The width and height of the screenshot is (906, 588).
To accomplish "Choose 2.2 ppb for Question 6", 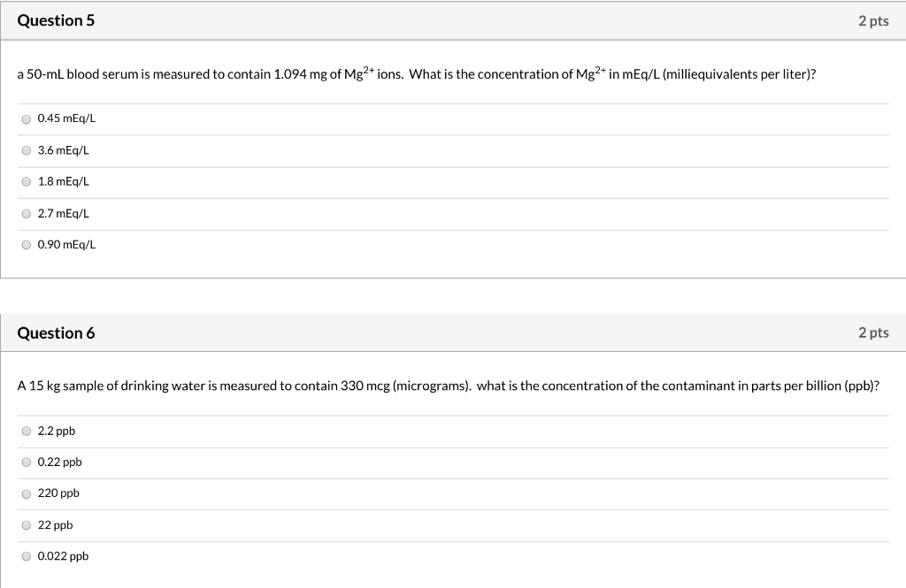I will [x=26, y=431].
